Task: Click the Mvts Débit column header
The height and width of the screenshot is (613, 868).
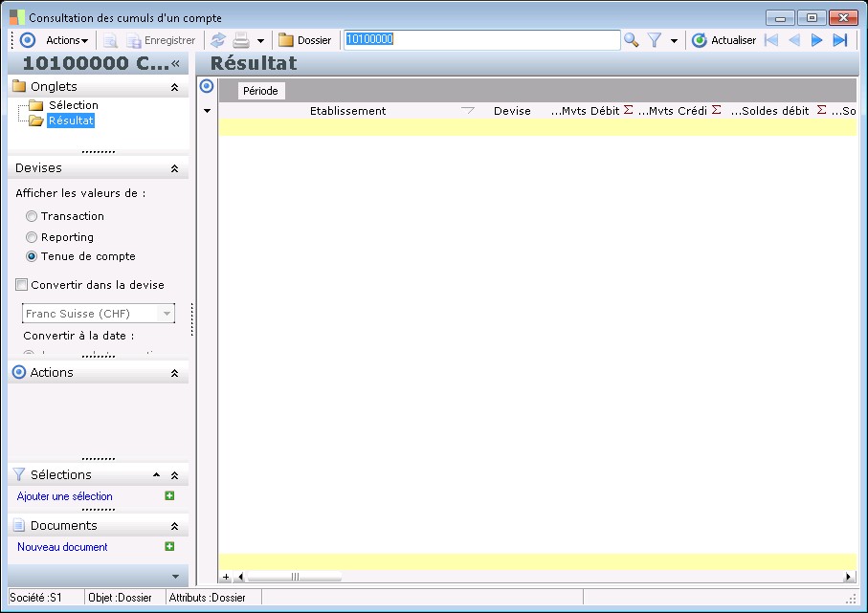Action: coord(585,111)
